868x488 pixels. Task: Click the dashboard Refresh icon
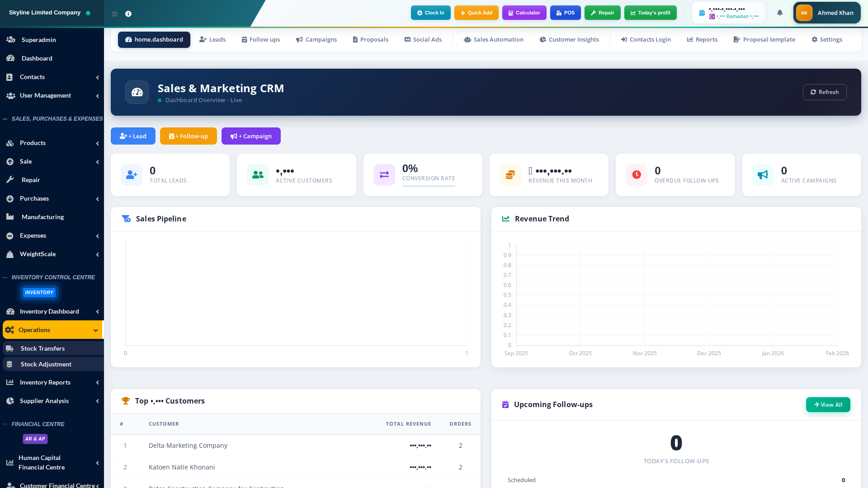click(812, 92)
